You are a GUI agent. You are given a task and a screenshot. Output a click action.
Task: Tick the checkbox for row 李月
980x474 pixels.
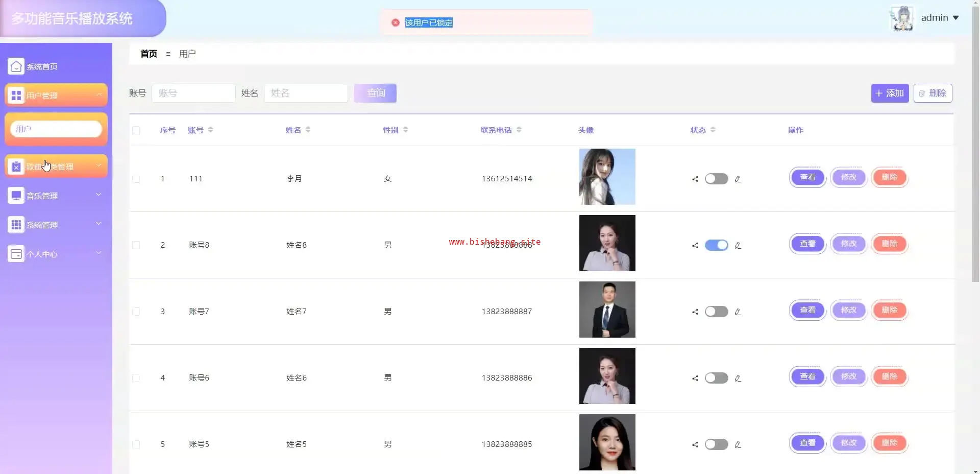136,179
